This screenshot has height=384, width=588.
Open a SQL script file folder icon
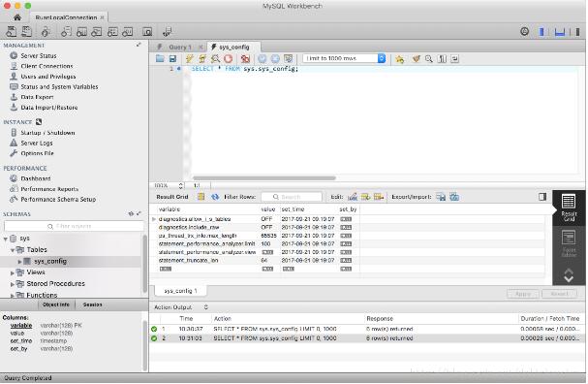point(160,58)
